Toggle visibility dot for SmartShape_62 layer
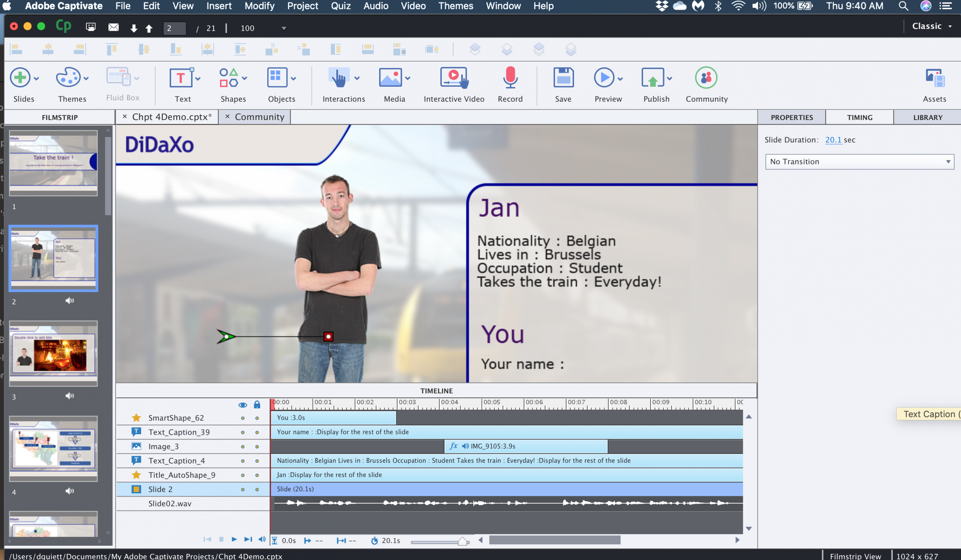 (x=243, y=418)
